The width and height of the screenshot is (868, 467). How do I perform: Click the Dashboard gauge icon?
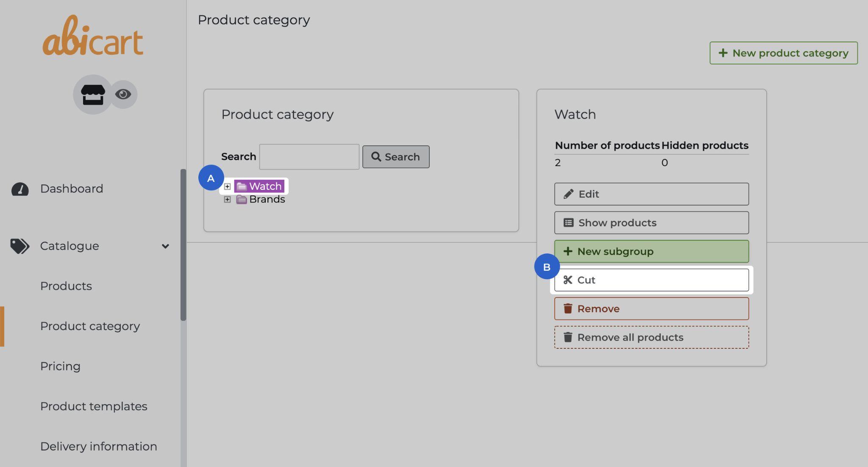(x=20, y=189)
